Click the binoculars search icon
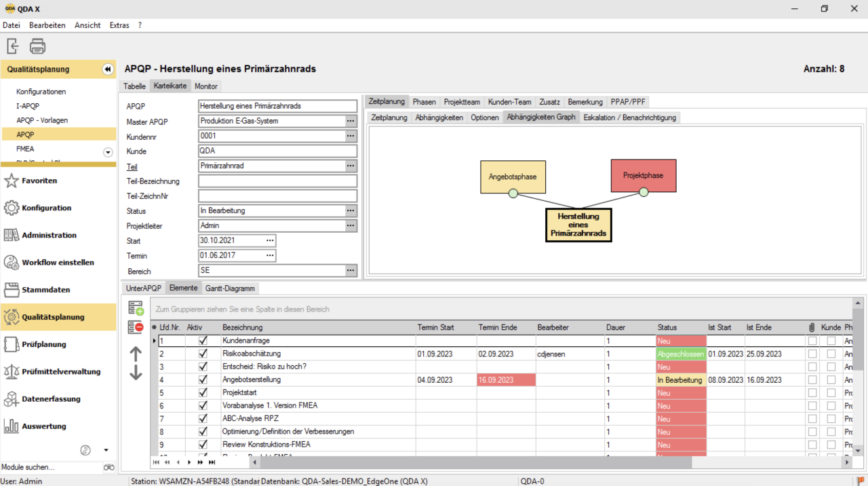The height and width of the screenshot is (486, 868). coord(109,467)
